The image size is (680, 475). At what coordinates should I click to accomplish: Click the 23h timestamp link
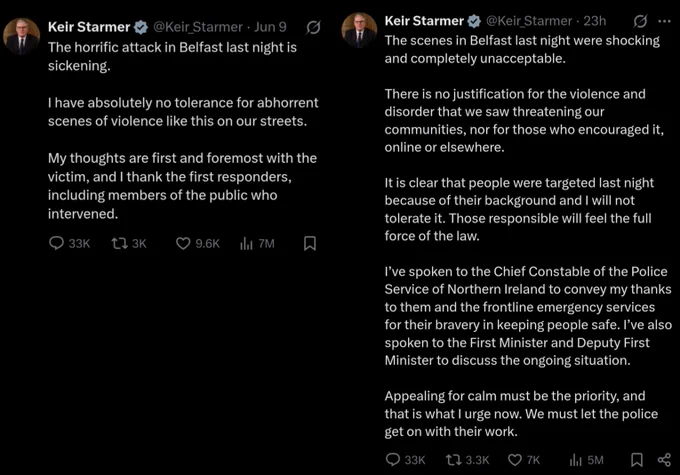(x=595, y=21)
